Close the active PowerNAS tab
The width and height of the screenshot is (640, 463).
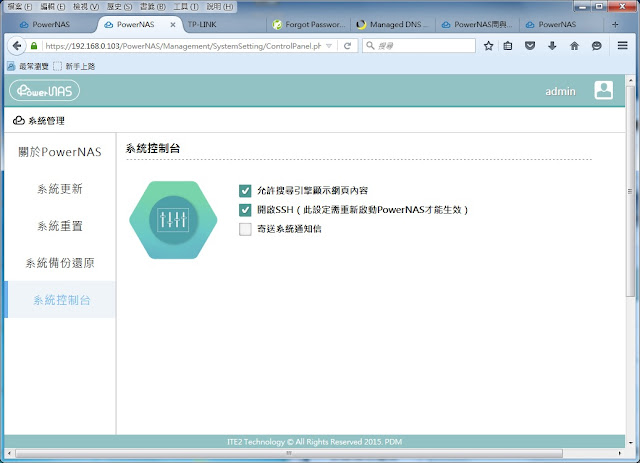tap(173, 24)
